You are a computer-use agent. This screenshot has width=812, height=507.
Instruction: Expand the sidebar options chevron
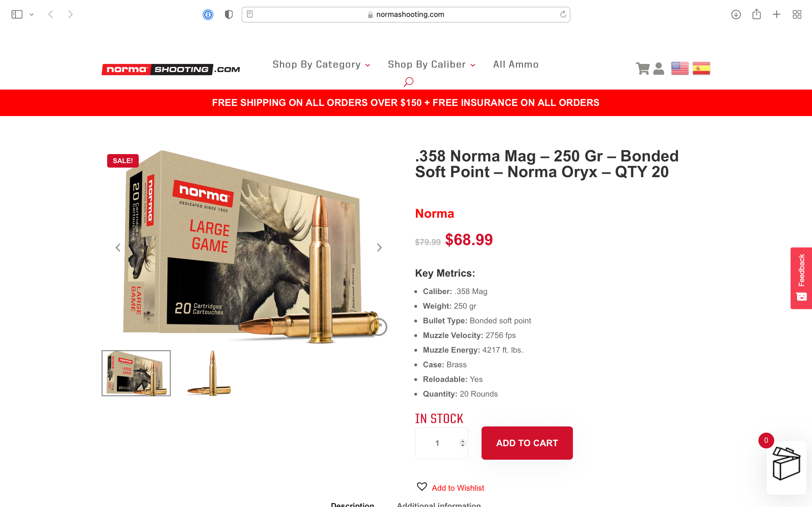32,14
